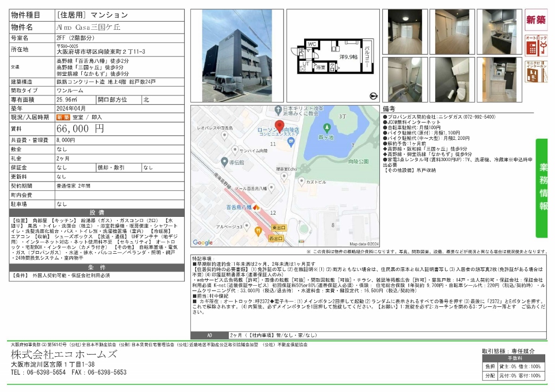Screen dimensions: 555x392
Task: Select the room number 2FF（2階部分）
Action: point(75,38)
